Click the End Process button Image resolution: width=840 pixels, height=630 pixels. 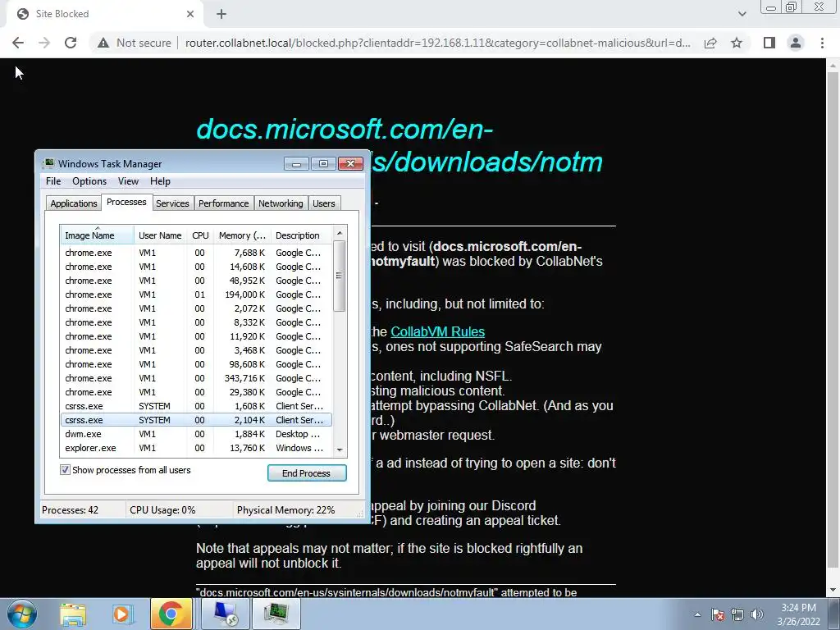307,473
